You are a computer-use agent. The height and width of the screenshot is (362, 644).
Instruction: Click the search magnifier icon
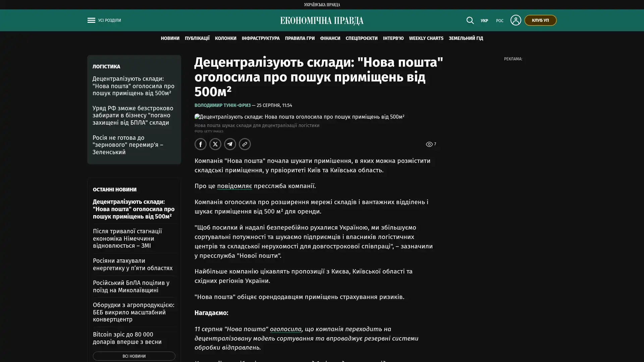pos(470,20)
